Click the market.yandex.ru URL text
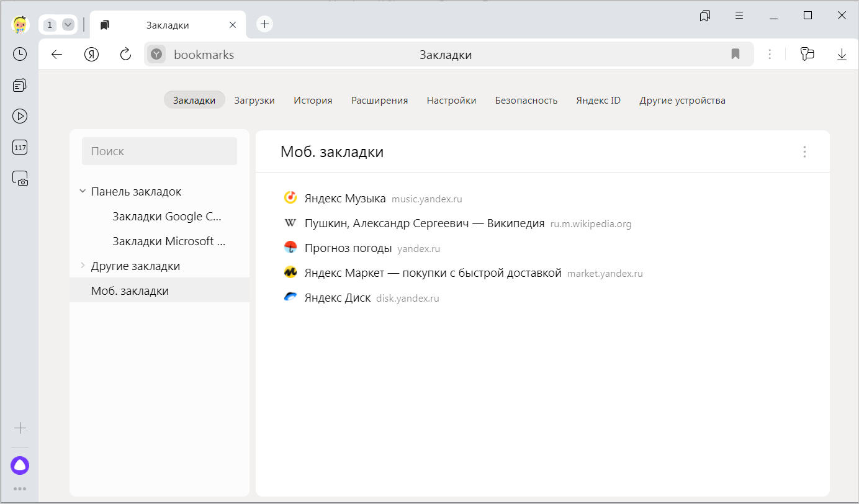 [605, 274]
